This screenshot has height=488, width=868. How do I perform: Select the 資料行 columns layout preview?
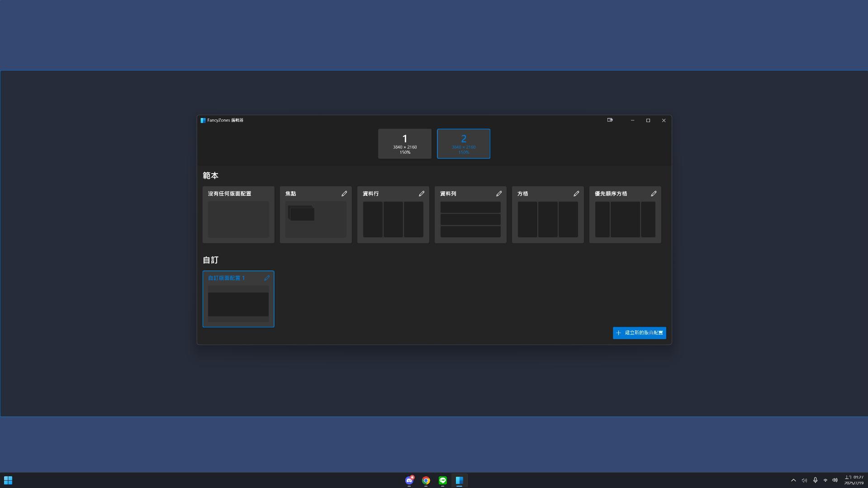(393, 219)
